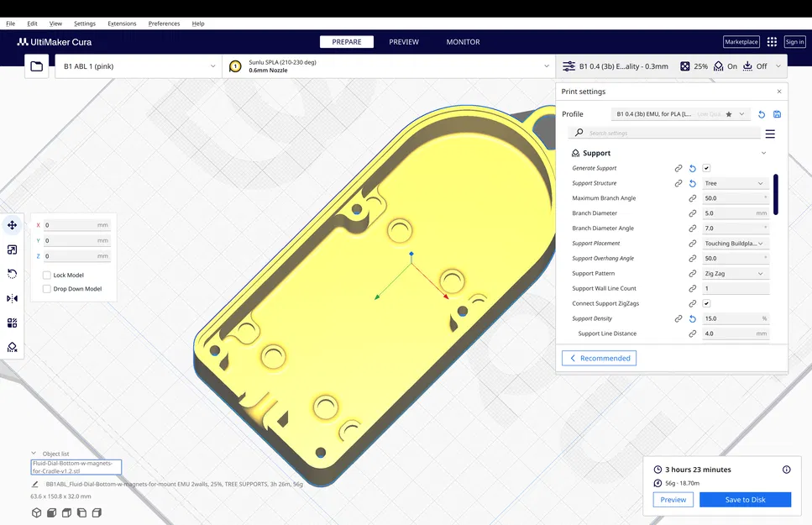Open file with the folder icon
Viewport: 812px width, 525px height.
coord(37,66)
